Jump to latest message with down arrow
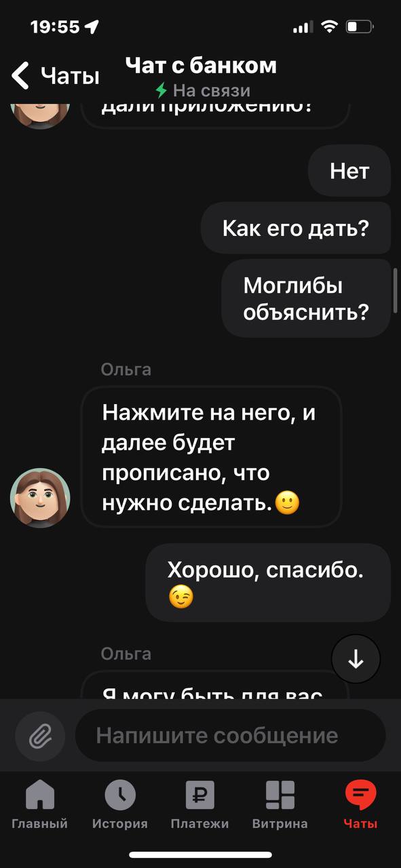Viewport: 401px width, 868px height. pos(356,658)
